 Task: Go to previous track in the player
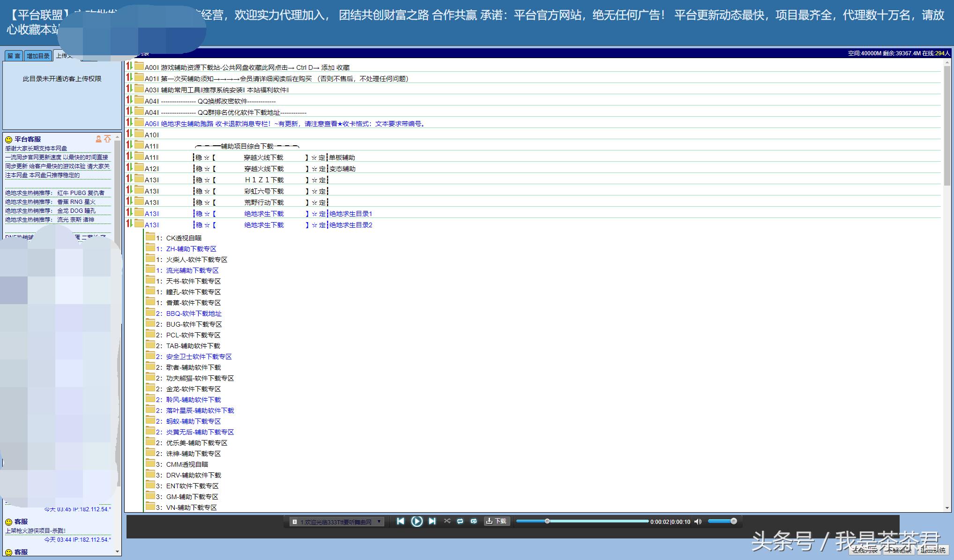(x=401, y=521)
